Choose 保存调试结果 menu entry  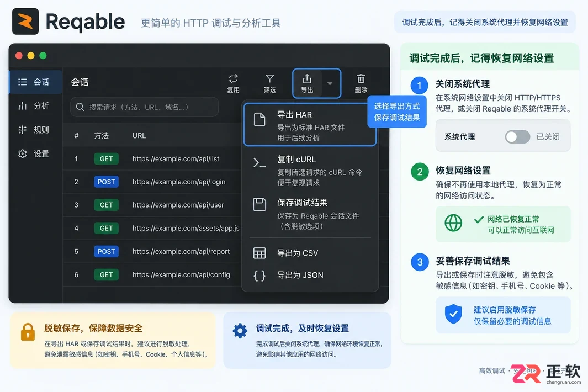tap(310, 214)
